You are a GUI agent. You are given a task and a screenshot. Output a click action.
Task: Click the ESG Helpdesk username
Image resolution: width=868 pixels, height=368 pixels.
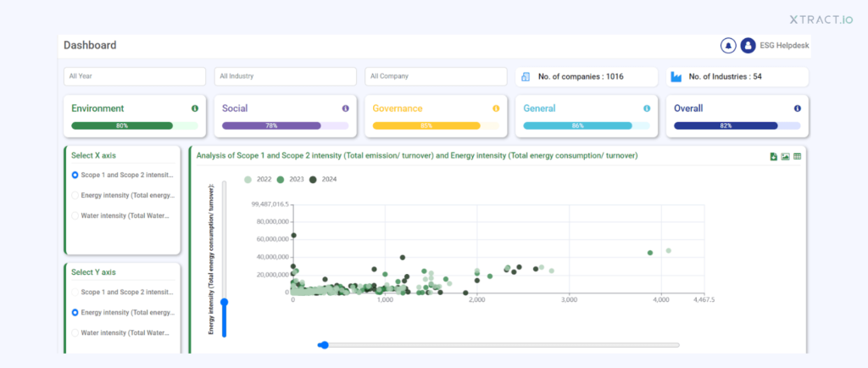click(x=784, y=46)
